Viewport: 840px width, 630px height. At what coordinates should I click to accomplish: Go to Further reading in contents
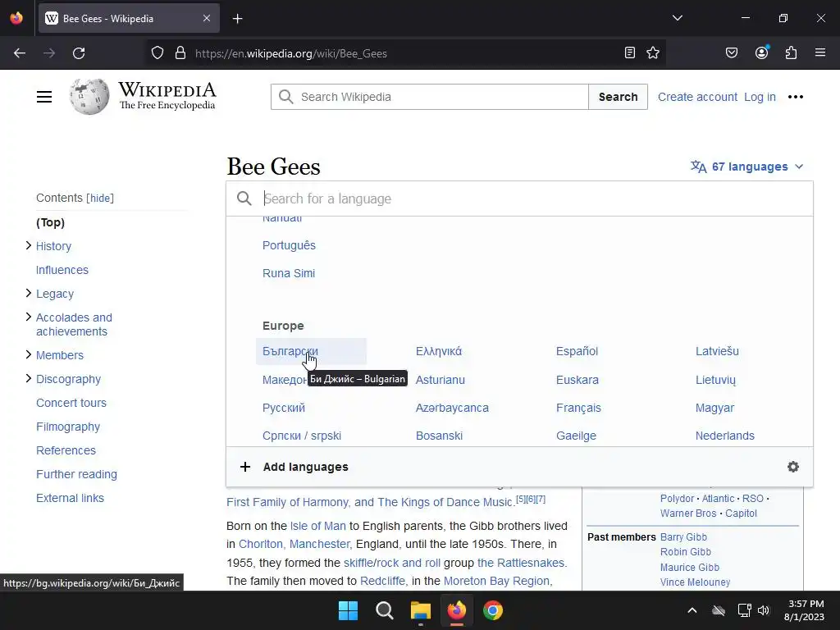pyautogui.click(x=76, y=474)
